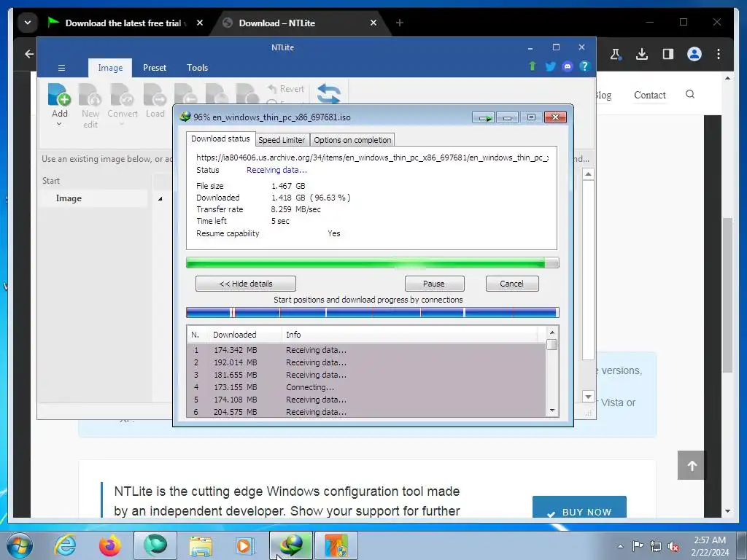Screen dimensions: 747x560
Task: Launch Internet Explorer from taskbar
Action: coord(65,545)
